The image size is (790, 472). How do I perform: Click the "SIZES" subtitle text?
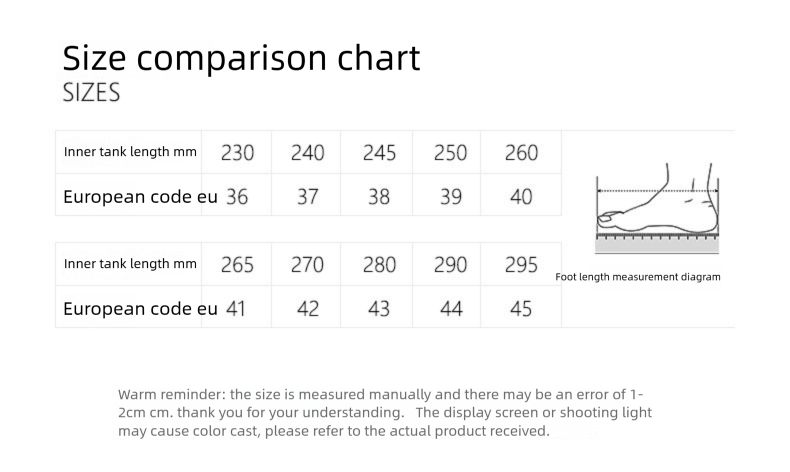pyautogui.click(x=91, y=93)
